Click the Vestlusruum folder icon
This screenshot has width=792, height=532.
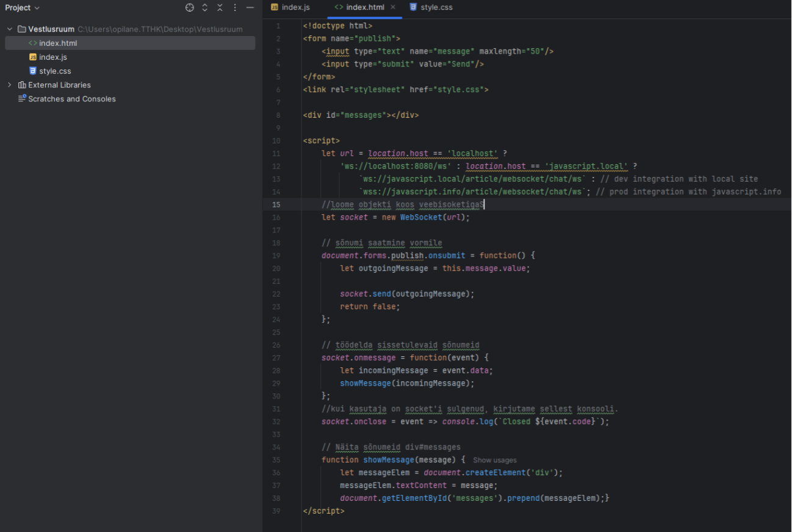pyautogui.click(x=22, y=29)
